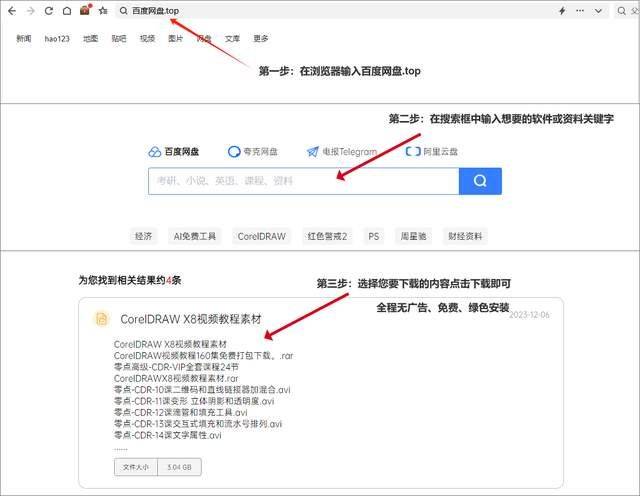The height and width of the screenshot is (496, 640).
Task: Open the 更多 navigation link
Action: pos(261,38)
